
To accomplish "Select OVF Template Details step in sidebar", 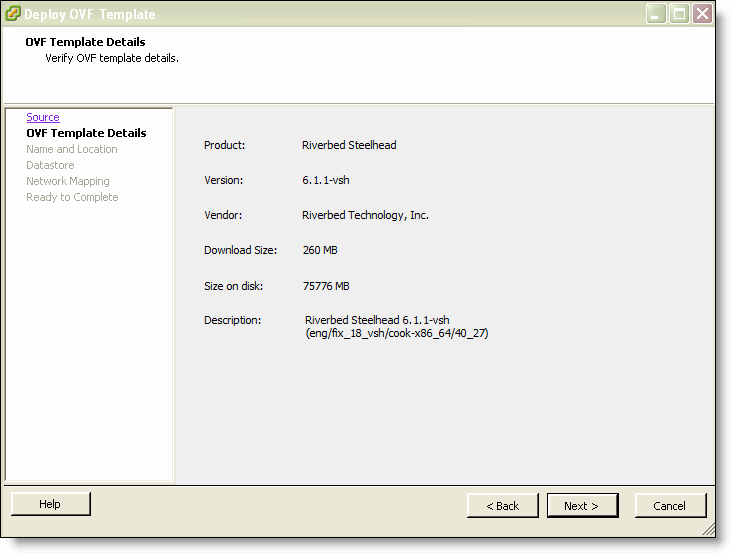I will tap(86, 133).
